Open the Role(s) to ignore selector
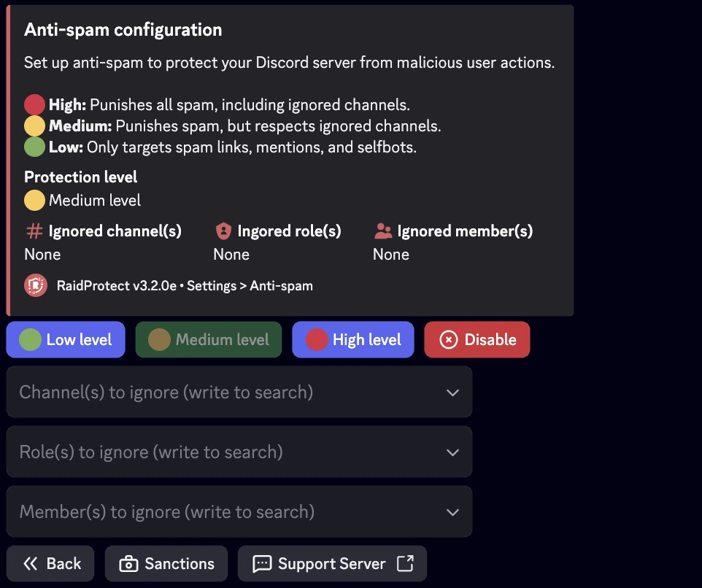 pos(239,452)
